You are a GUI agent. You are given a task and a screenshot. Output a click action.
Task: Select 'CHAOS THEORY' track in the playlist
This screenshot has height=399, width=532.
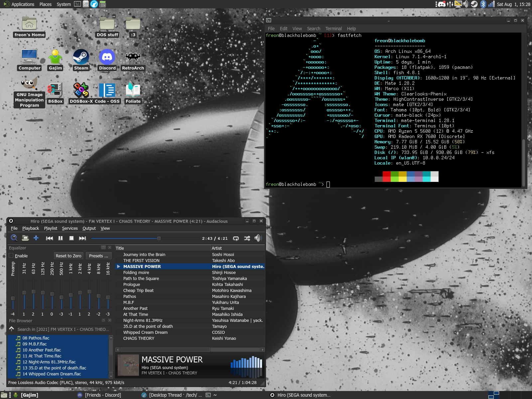[190, 338]
